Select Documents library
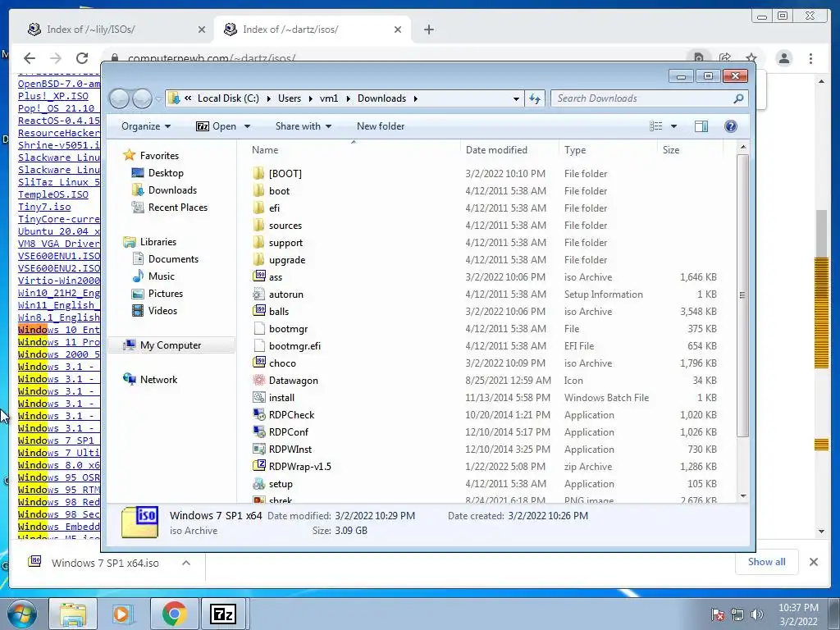 [174, 258]
